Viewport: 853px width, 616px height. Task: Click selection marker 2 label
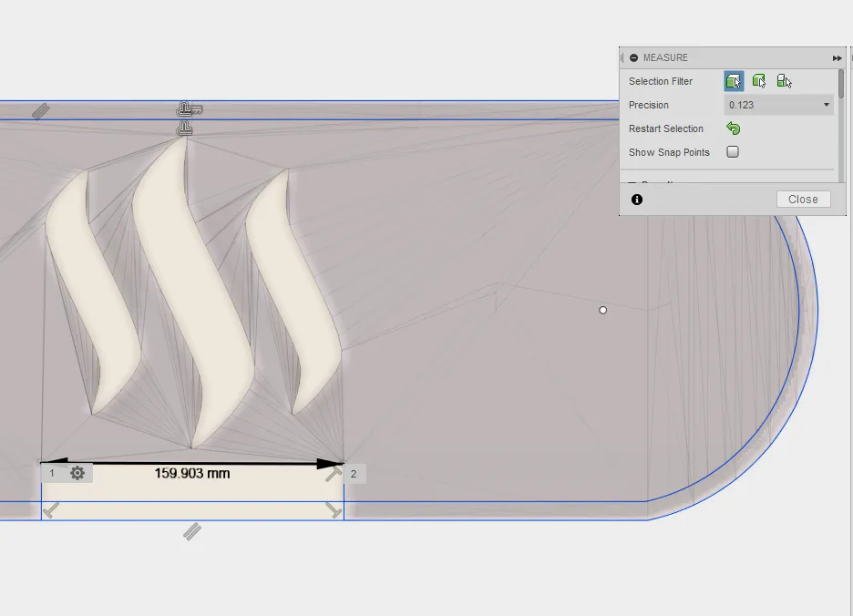(354, 474)
